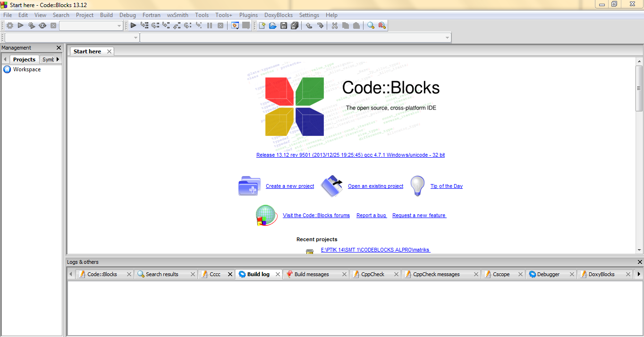Click the Stop debugger icon
This screenshot has width=644, height=337.
[220, 25]
